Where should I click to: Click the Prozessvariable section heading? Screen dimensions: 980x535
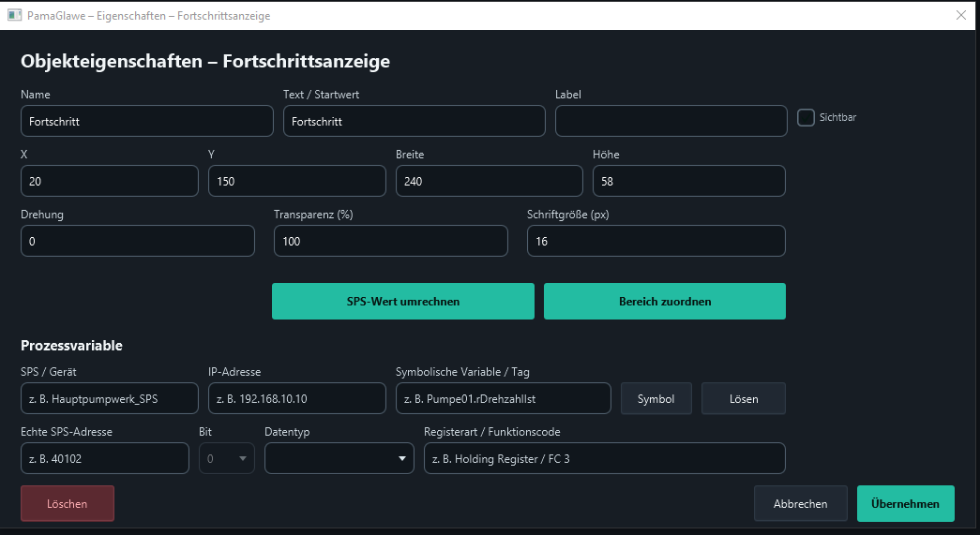72,346
